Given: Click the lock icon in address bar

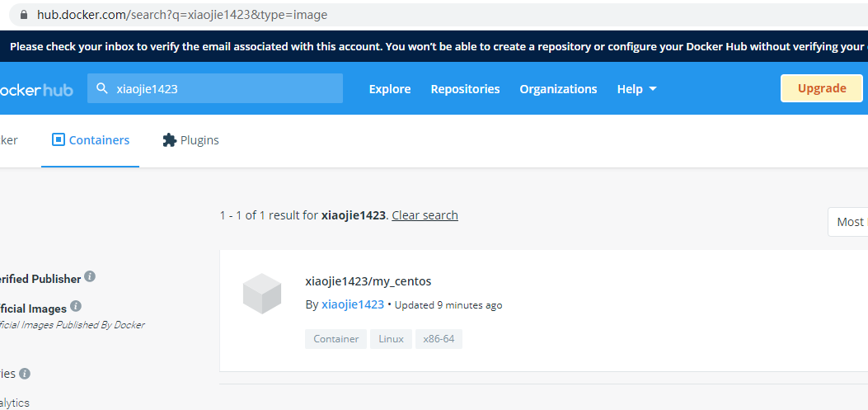Looking at the screenshot, I should tap(23, 15).
